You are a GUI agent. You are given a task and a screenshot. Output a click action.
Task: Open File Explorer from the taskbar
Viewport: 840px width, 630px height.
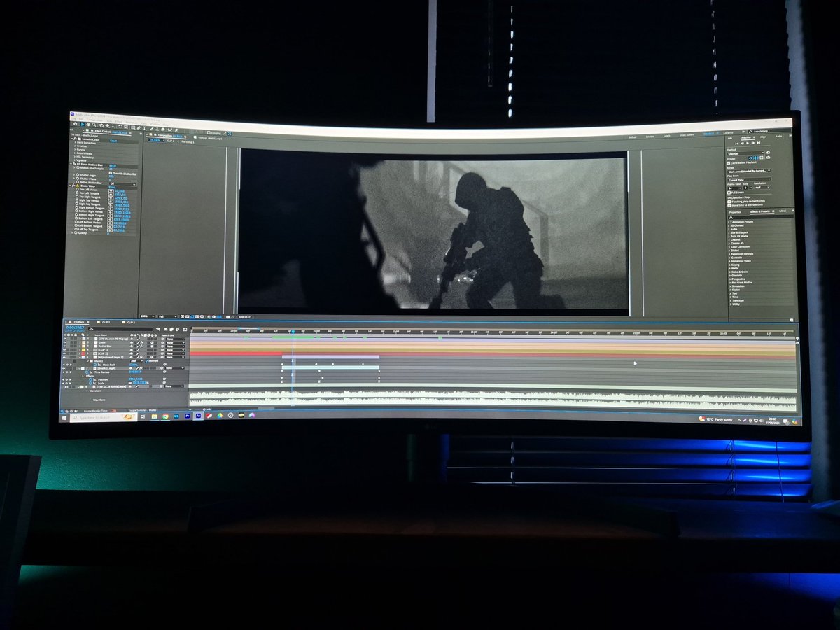[x=154, y=416]
